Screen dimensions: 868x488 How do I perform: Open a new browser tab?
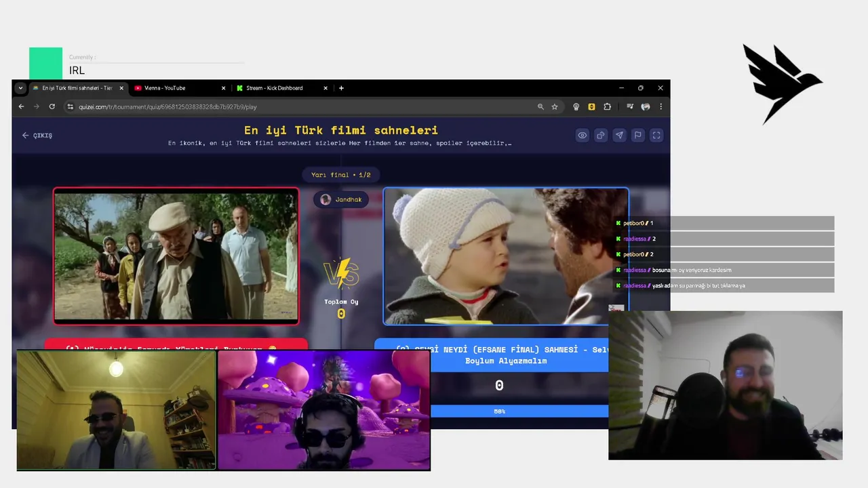(341, 88)
